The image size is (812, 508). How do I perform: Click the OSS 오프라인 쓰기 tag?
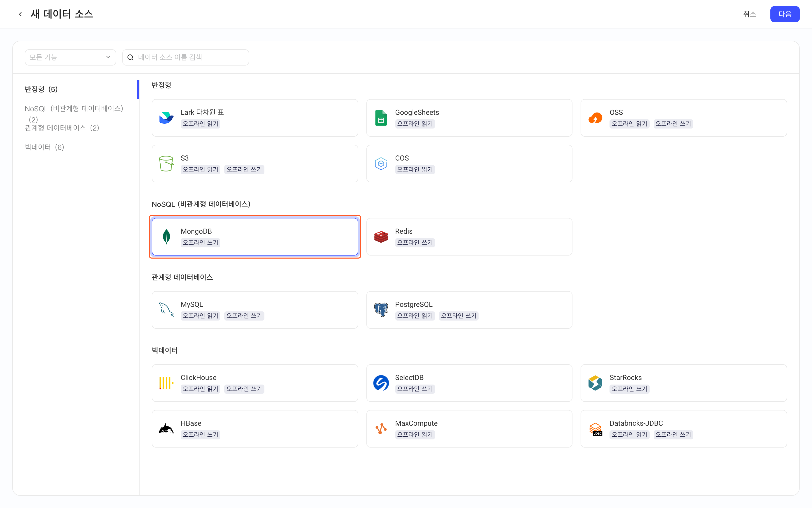[x=673, y=124]
